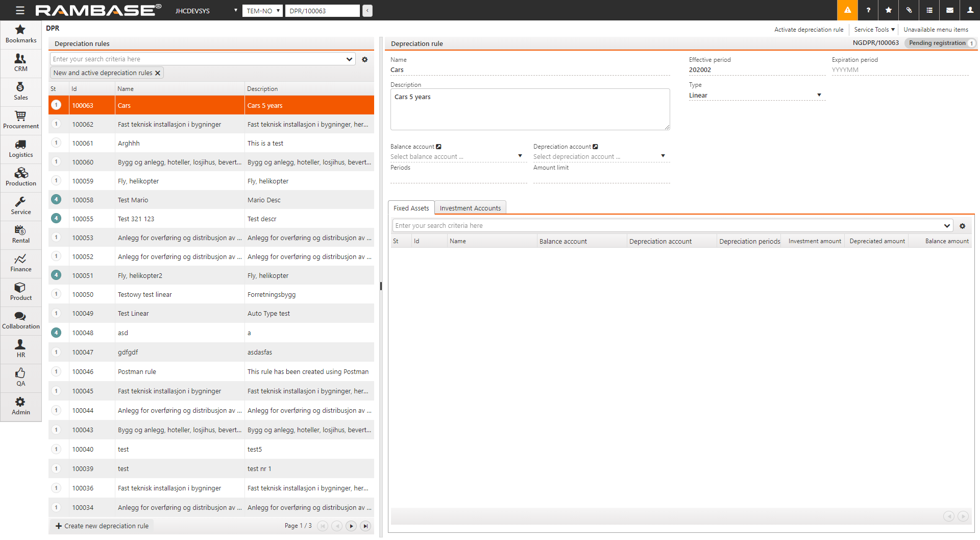Image resolution: width=980 pixels, height=540 pixels.
Task: Switch to the Investment Accounts tab
Action: tap(470, 208)
